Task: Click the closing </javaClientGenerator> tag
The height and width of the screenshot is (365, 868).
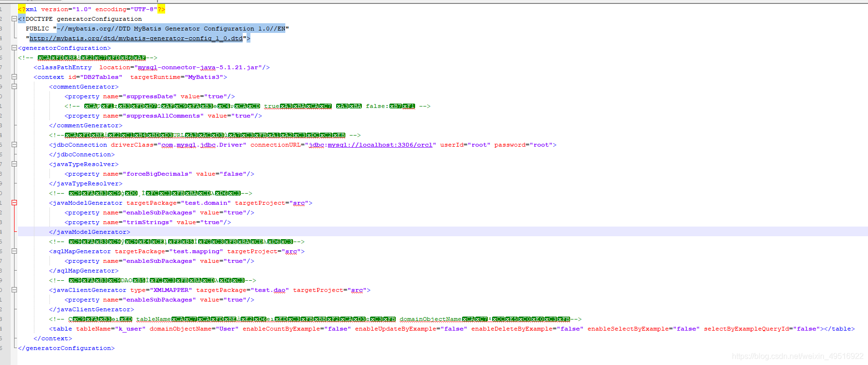Action: [x=92, y=309]
